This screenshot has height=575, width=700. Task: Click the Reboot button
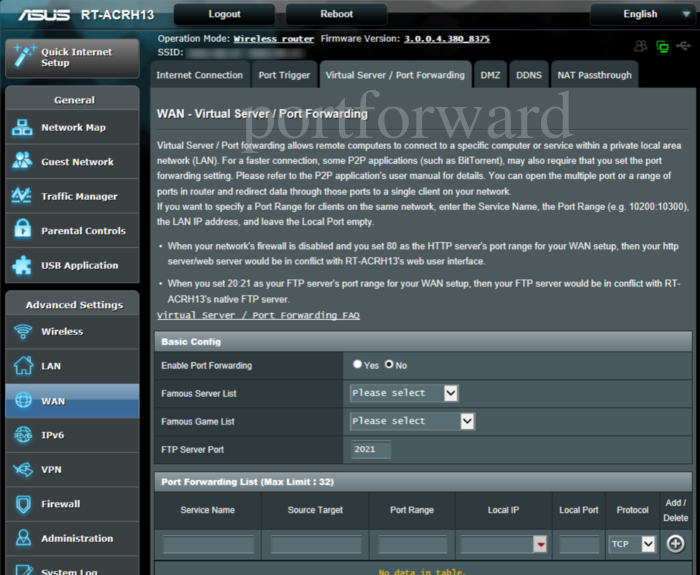point(336,14)
